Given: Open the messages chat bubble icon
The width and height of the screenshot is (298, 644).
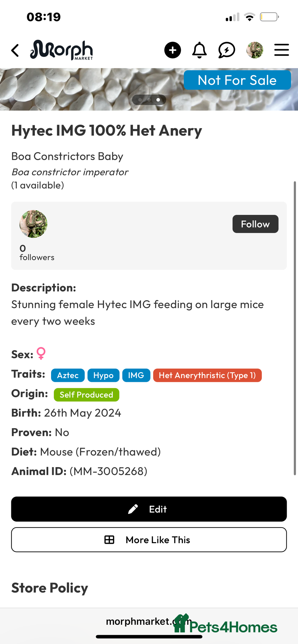Looking at the screenshot, I should [227, 50].
